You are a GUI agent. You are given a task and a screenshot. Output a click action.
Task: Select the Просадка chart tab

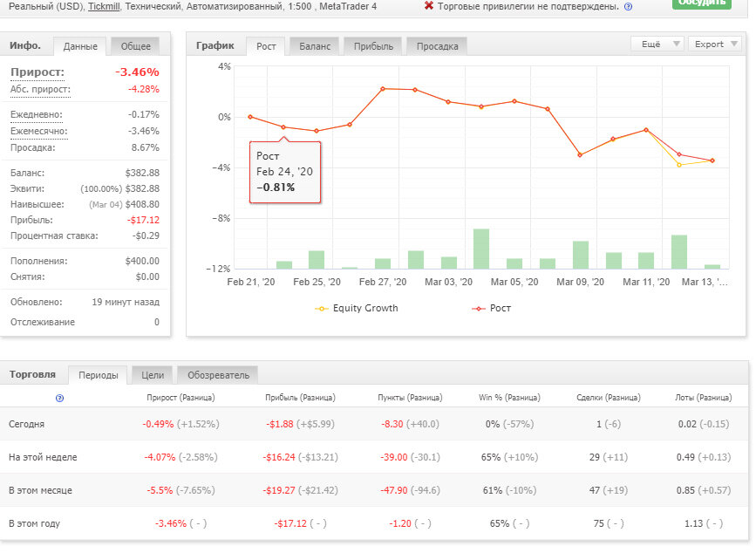pos(437,46)
